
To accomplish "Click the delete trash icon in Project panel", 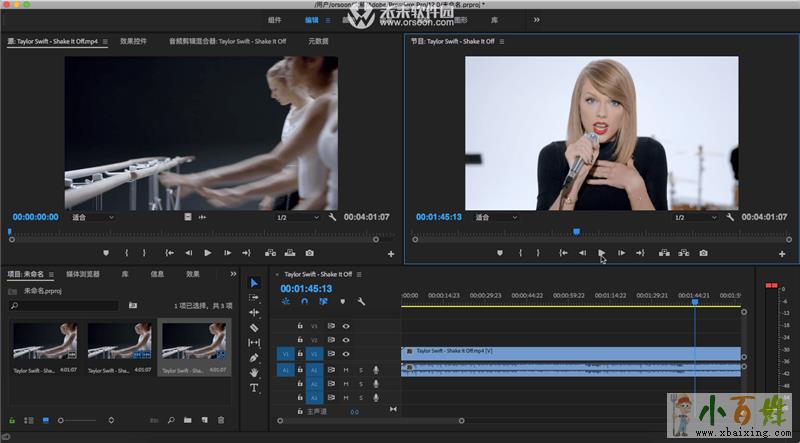I will click(221, 420).
